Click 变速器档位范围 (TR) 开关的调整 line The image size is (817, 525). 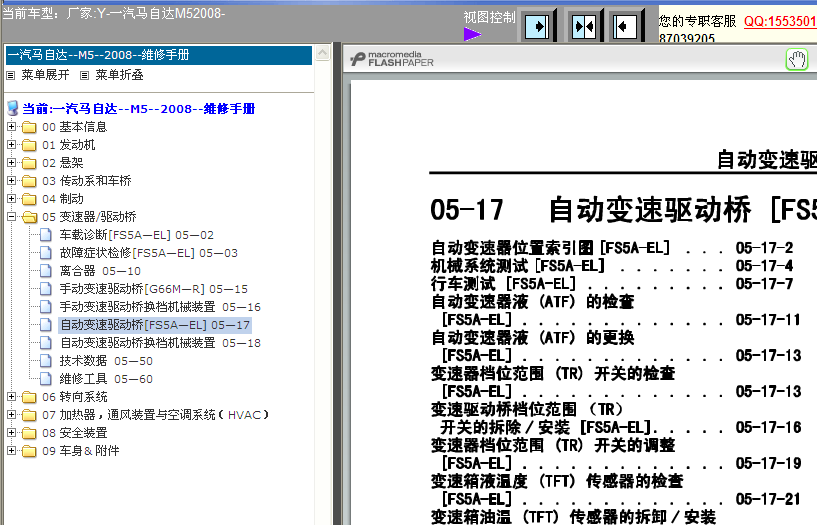click(553, 445)
